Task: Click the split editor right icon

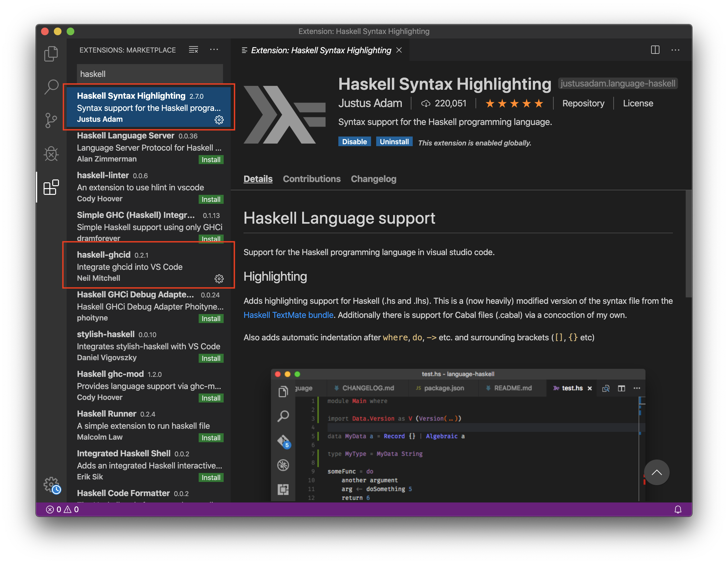Action: click(x=655, y=50)
